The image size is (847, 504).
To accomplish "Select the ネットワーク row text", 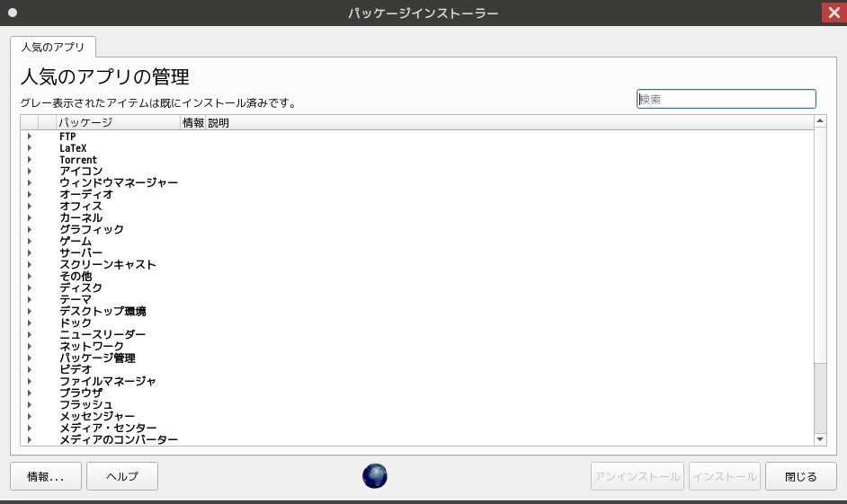I will [92, 346].
